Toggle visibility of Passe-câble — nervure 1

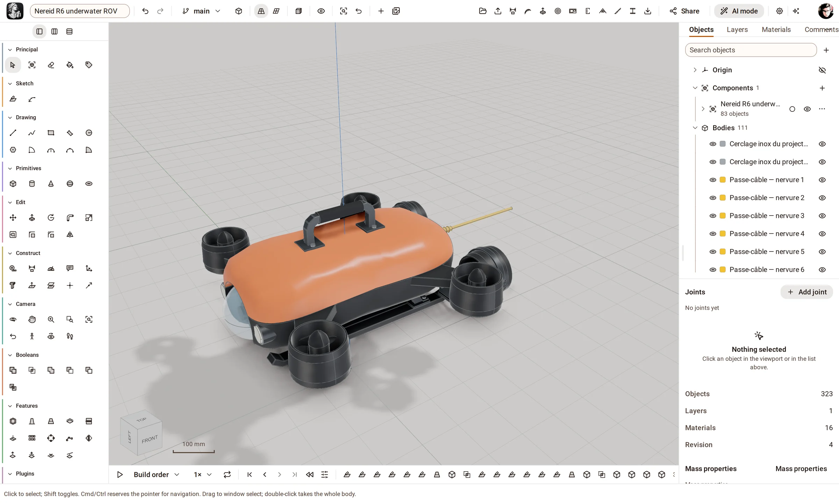(822, 180)
